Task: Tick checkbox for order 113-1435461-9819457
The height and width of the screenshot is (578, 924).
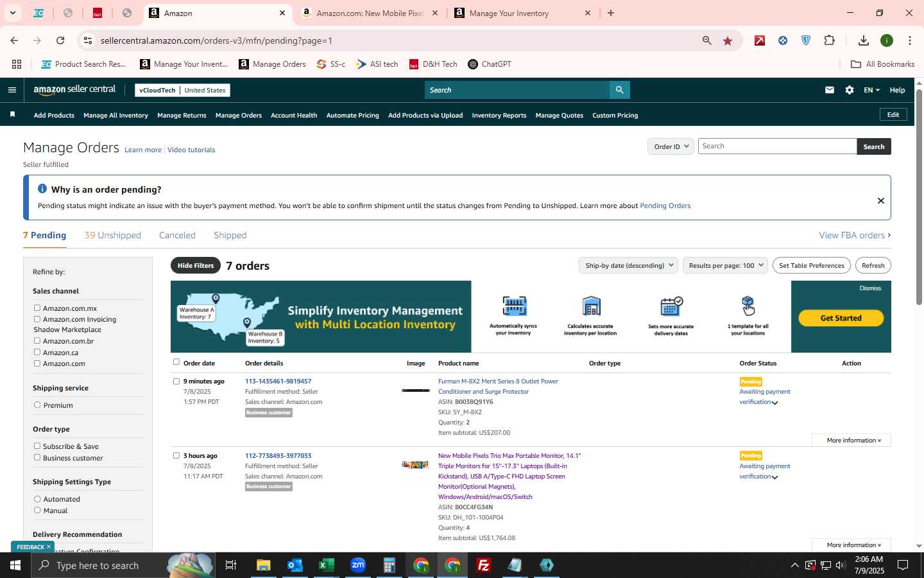Action: coord(176,381)
